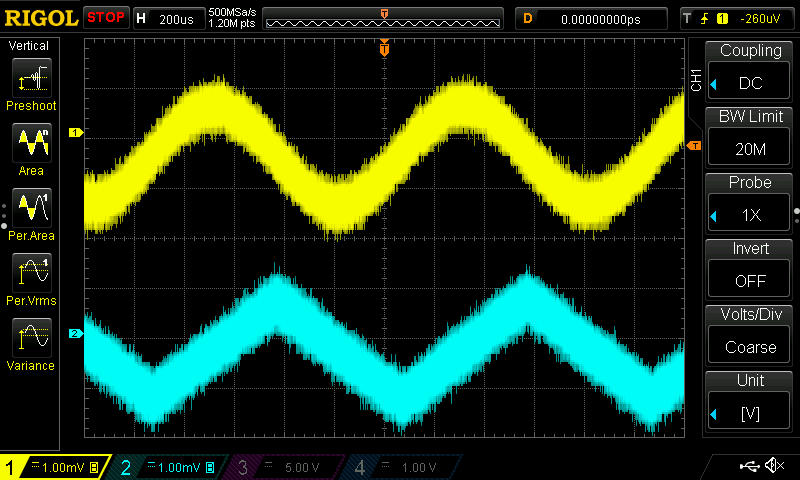Toggle BW Limit 20M setting
Image resolution: width=800 pixels, height=480 pixels.
point(750,136)
